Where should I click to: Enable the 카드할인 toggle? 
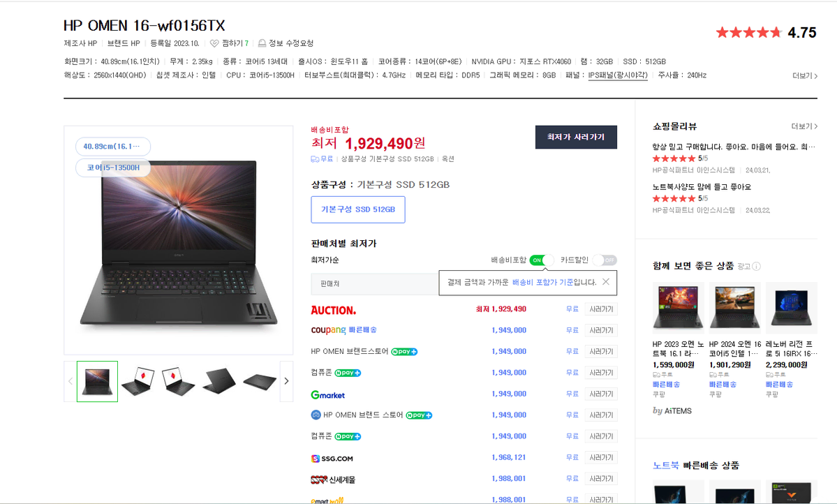(605, 260)
